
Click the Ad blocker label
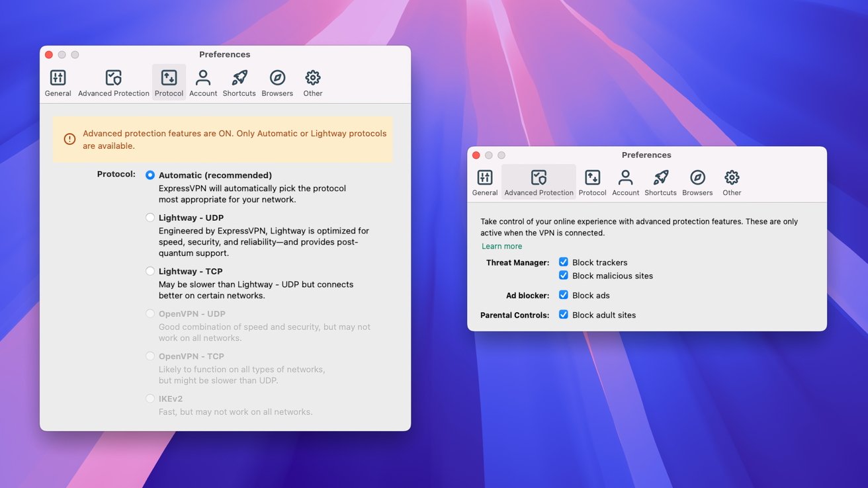click(527, 296)
